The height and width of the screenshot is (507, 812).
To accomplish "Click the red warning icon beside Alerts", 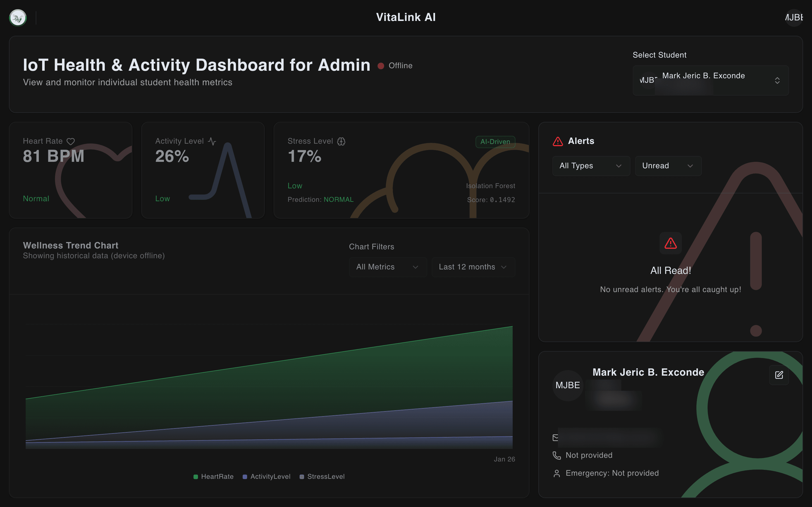I will pyautogui.click(x=558, y=141).
